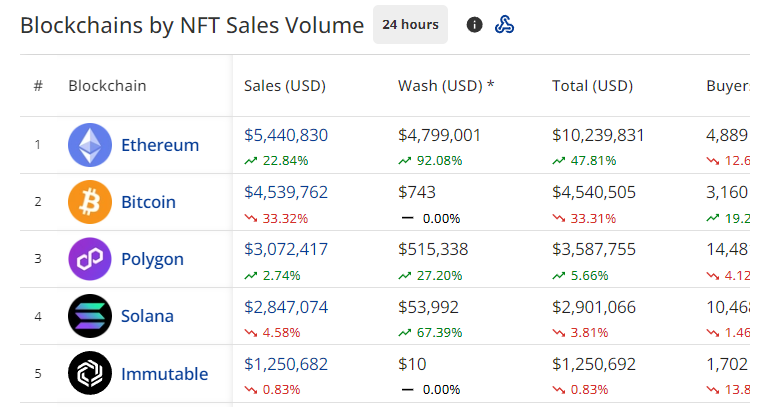Select Solana wash value $53,992

click(428, 307)
